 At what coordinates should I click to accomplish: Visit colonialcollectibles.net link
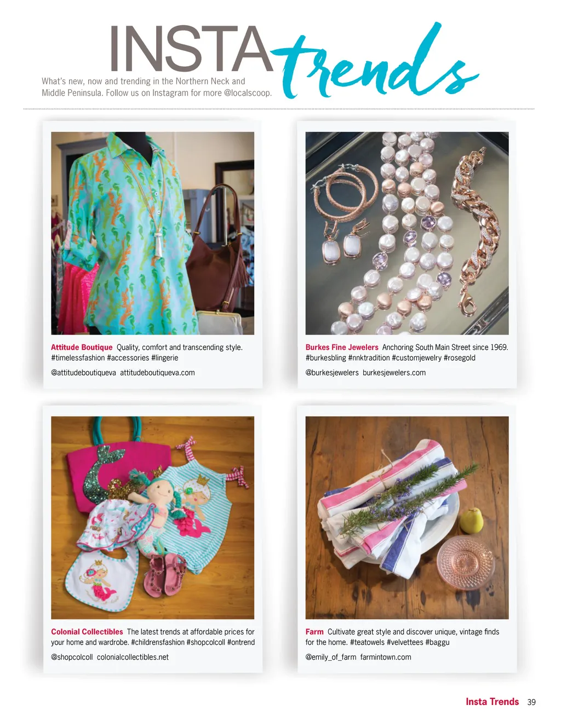[x=133, y=657]
